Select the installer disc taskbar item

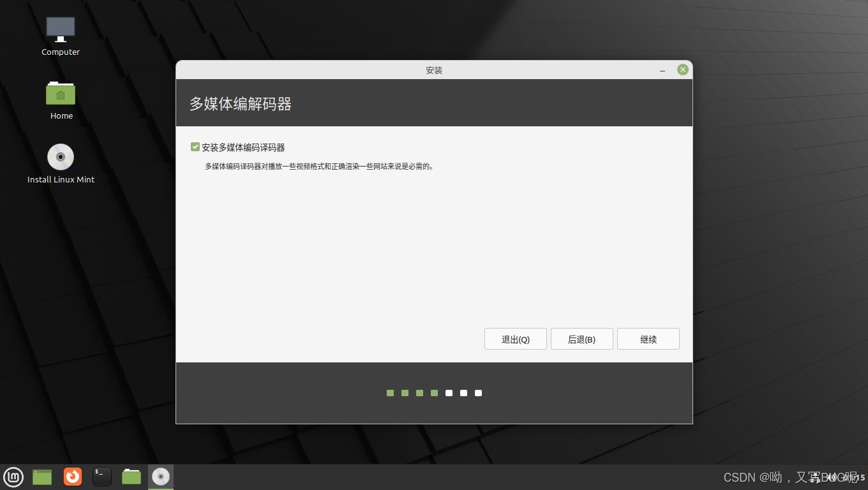161,477
